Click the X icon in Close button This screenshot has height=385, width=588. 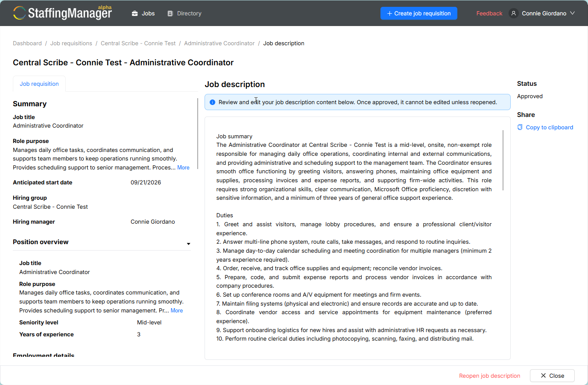point(543,376)
